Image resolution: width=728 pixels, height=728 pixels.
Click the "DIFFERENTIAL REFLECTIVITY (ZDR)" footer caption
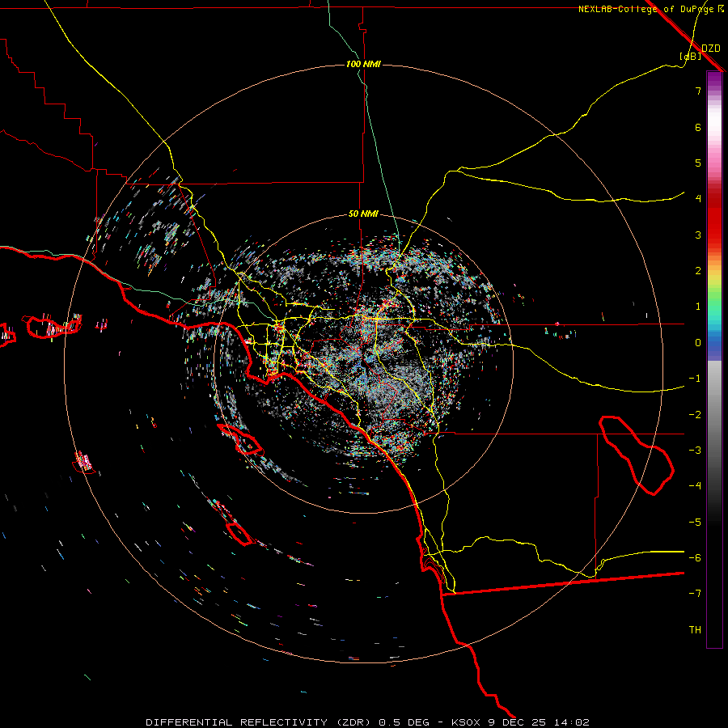(x=259, y=722)
